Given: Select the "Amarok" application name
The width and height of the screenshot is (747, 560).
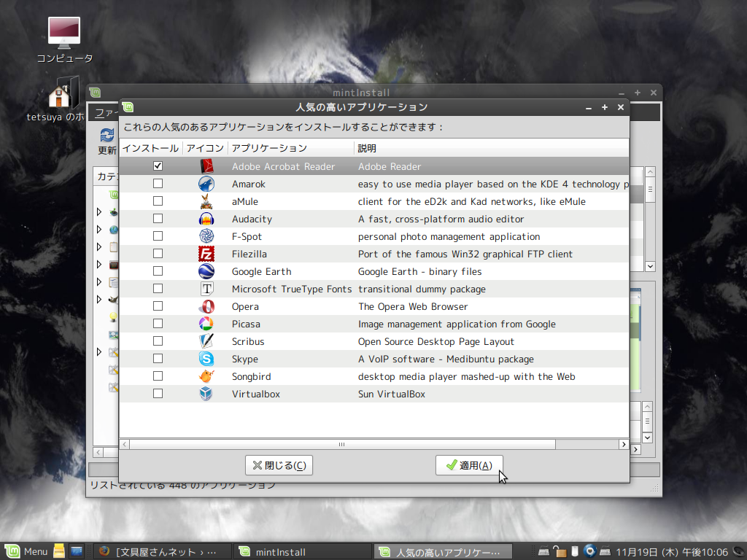Looking at the screenshot, I should [x=249, y=184].
